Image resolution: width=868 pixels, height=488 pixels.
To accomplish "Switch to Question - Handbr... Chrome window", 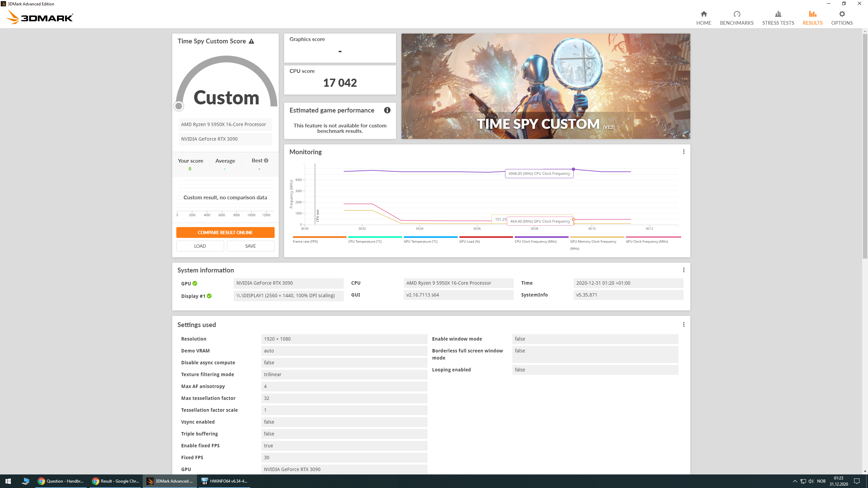I will point(61,481).
